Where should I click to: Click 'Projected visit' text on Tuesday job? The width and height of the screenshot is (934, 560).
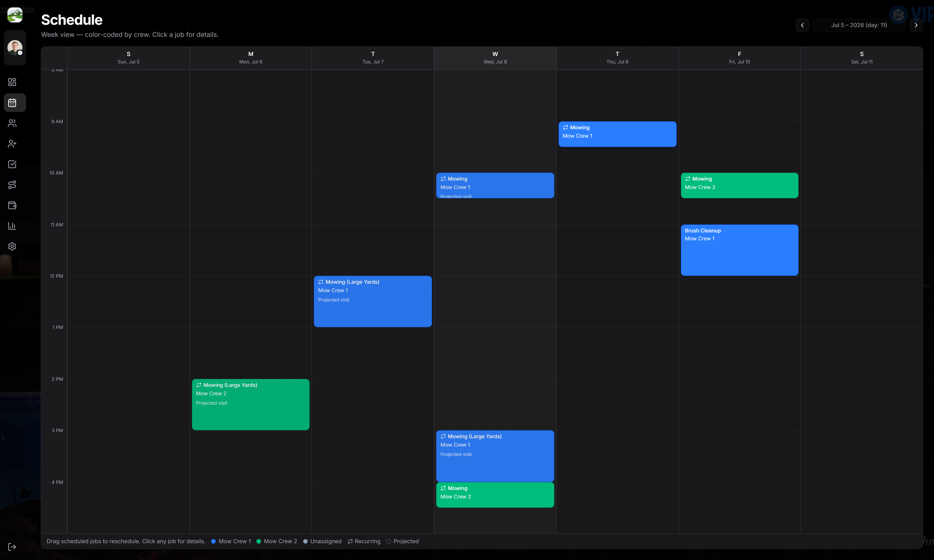[333, 300]
